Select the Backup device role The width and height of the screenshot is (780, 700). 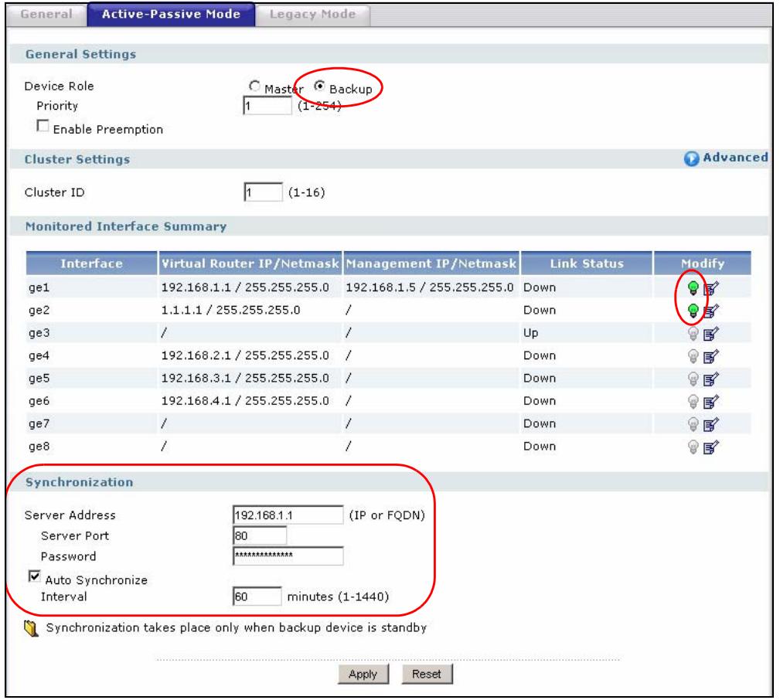[319, 87]
